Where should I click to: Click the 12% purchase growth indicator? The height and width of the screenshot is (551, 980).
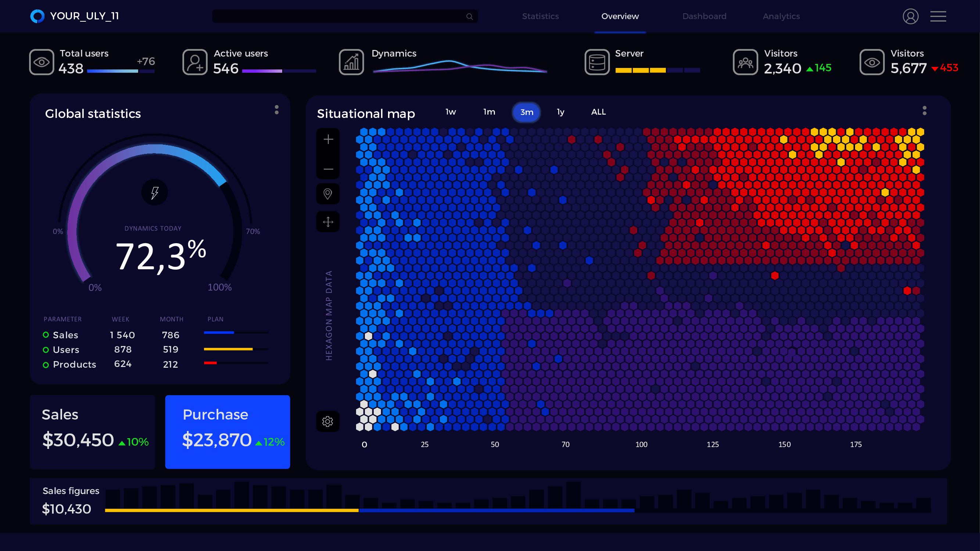(x=270, y=442)
